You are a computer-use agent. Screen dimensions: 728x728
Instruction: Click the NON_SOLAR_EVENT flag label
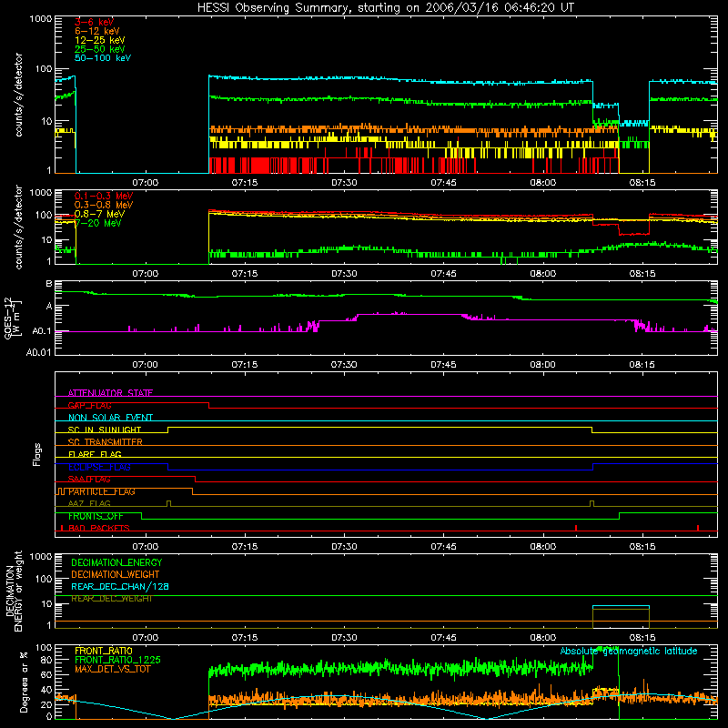click(x=110, y=418)
